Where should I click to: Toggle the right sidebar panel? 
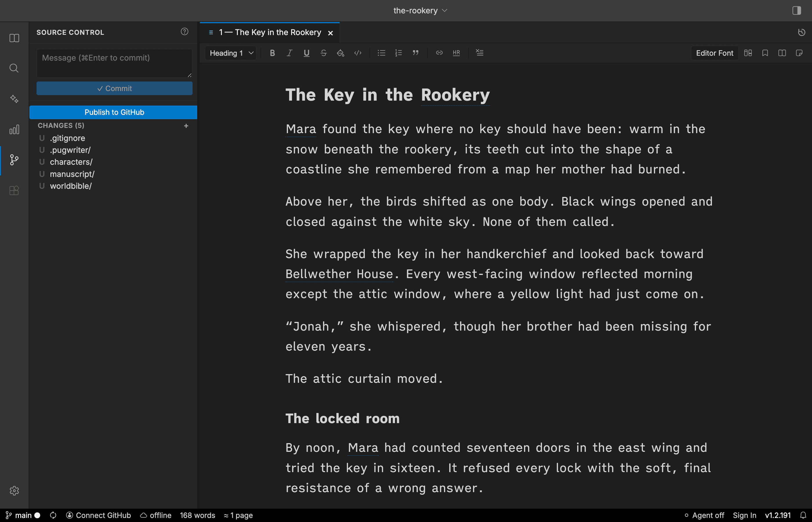pyautogui.click(x=797, y=10)
